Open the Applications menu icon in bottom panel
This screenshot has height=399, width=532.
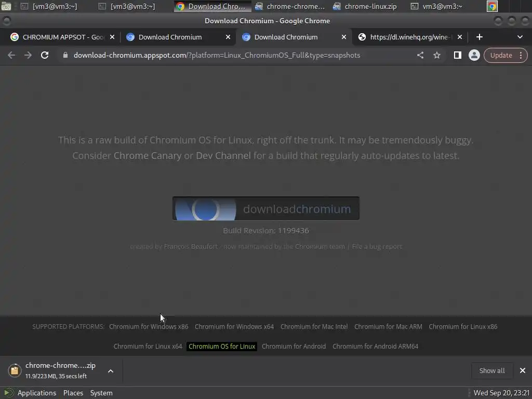(x=8, y=393)
